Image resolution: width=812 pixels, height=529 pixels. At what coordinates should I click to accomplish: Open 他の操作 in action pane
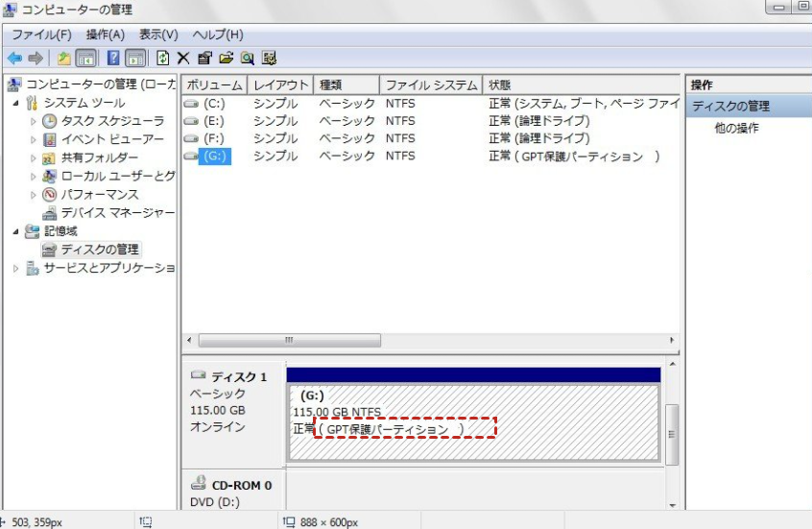(736, 128)
